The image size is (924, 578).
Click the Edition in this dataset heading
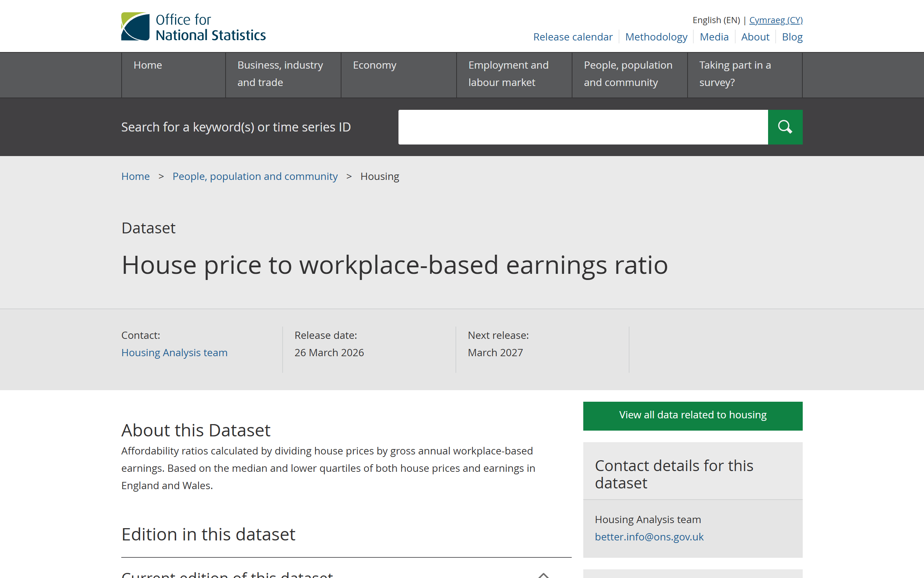(x=209, y=534)
